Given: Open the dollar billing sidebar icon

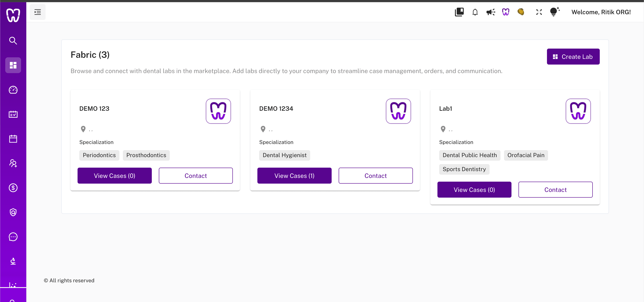Looking at the screenshot, I should point(13,188).
